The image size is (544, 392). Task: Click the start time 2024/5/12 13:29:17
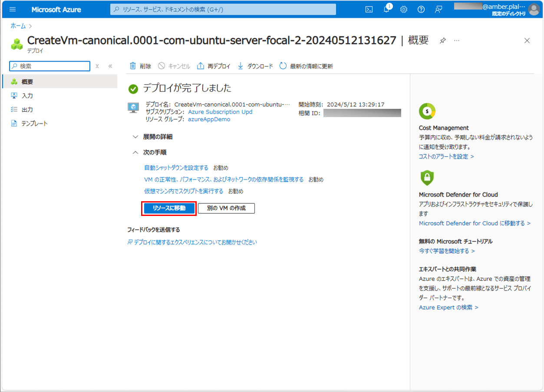point(356,105)
